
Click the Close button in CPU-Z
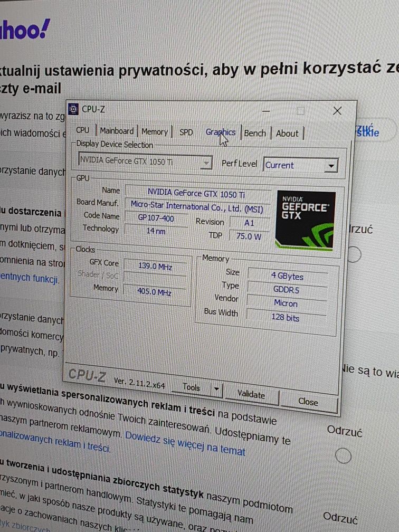pyautogui.click(x=308, y=402)
